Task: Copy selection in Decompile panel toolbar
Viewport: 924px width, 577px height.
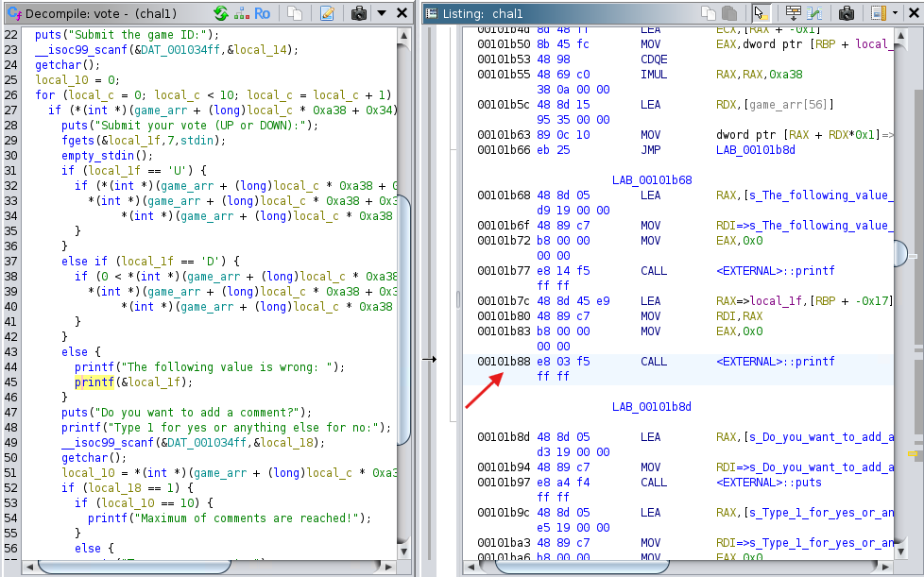Action: pos(295,13)
